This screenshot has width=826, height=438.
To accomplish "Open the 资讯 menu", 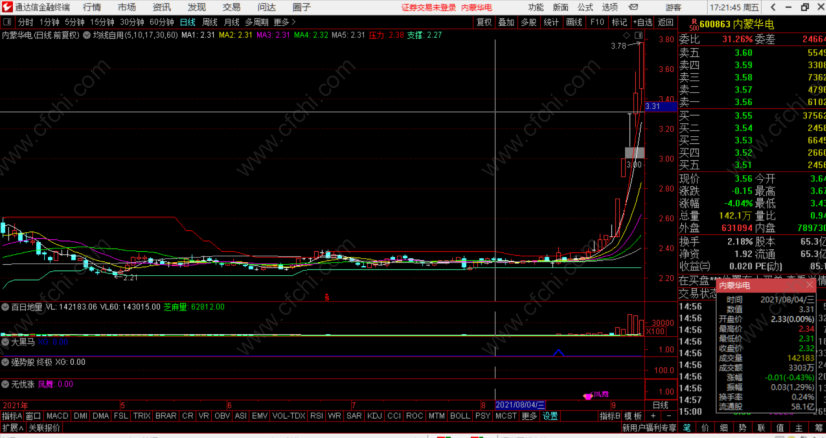I will click(x=162, y=7).
